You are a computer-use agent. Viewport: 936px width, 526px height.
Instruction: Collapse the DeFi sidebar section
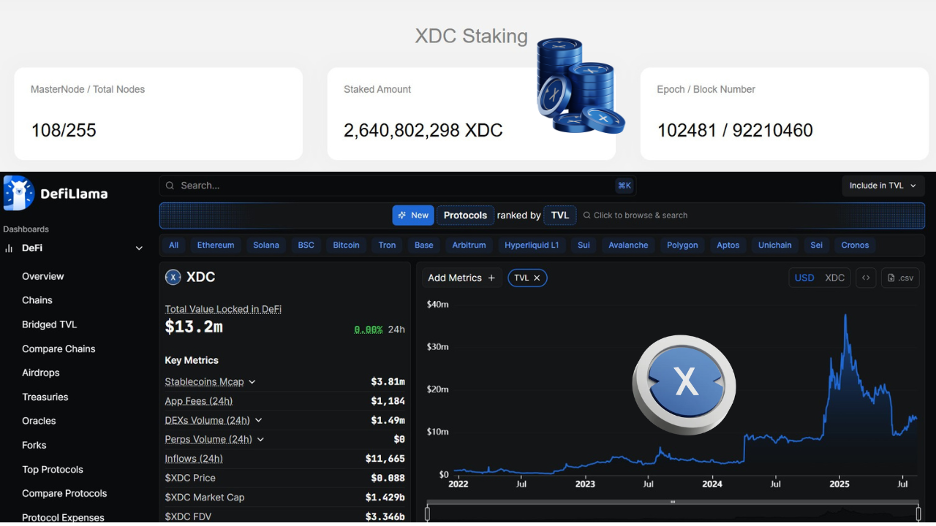pyautogui.click(x=139, y=248)
